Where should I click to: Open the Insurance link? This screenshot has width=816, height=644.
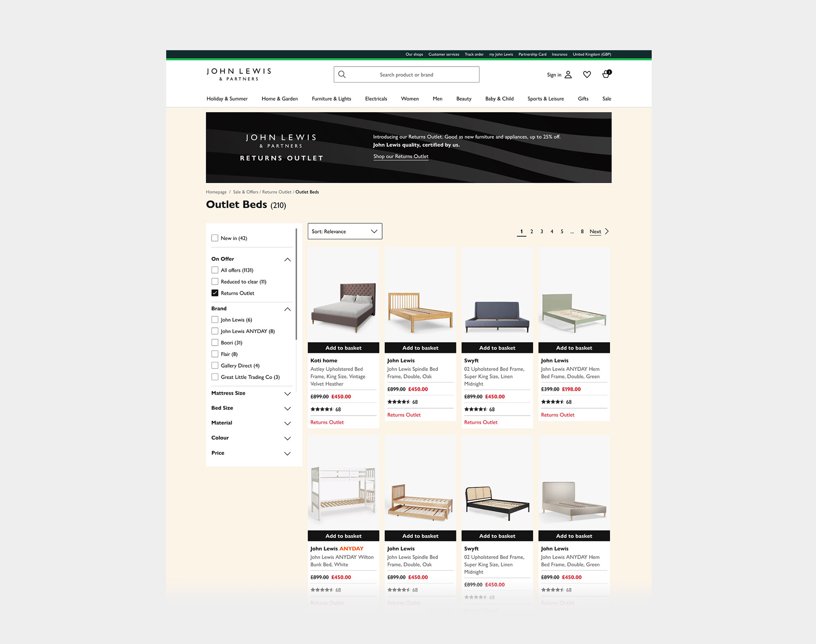coord(559,54)
